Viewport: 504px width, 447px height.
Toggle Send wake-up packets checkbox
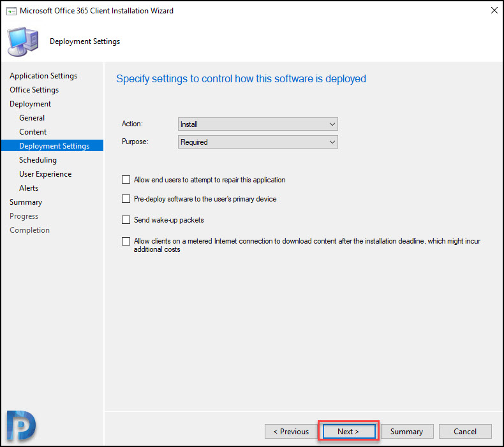coord(126,219)
